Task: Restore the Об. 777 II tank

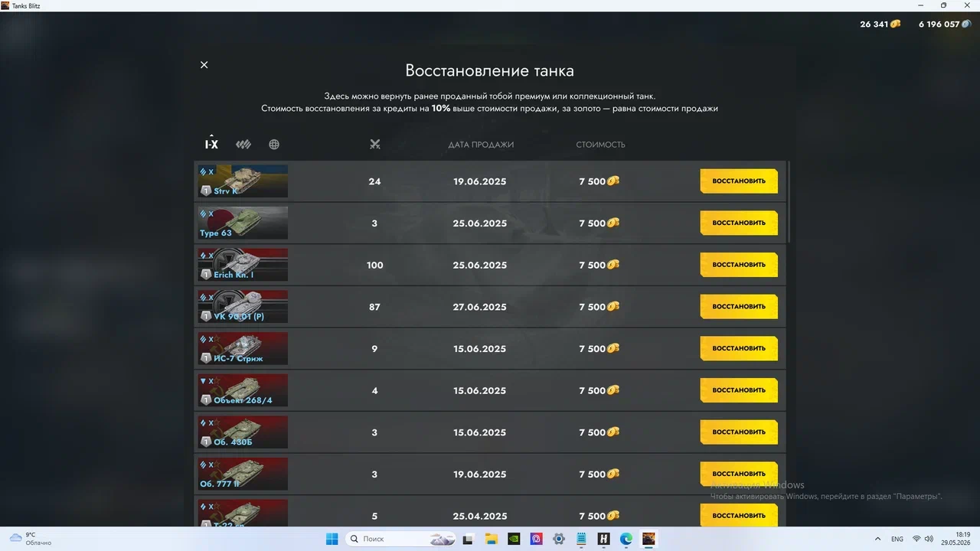Action: (x=739, y=474)
